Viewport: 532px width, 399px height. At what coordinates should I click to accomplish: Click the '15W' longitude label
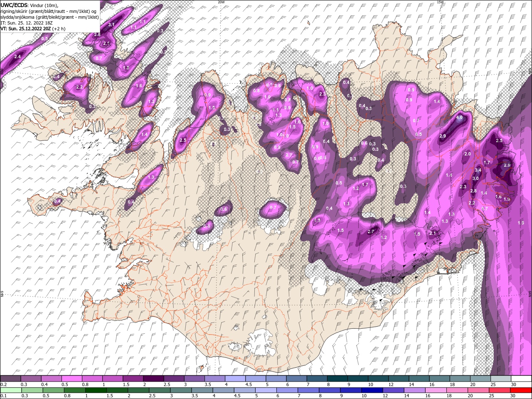(441, 2)
